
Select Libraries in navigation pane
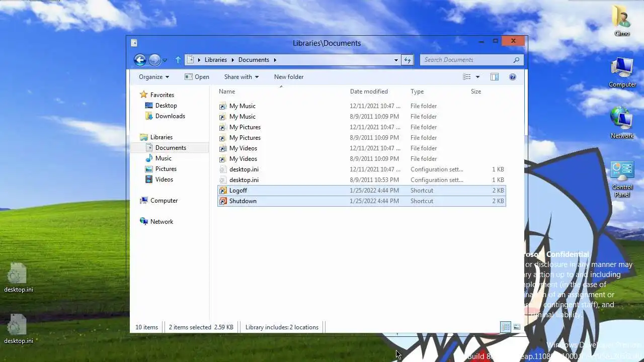click(x=156, y=137)
